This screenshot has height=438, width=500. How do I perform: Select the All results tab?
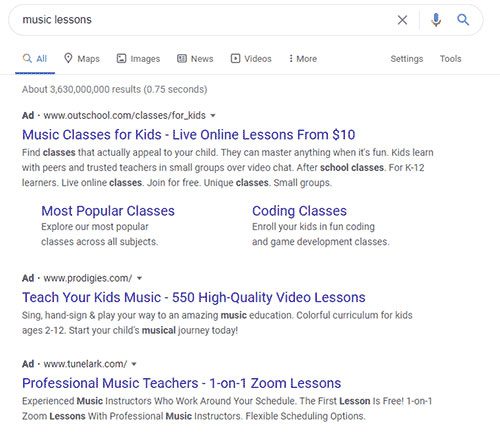click(x=35, y=59)
